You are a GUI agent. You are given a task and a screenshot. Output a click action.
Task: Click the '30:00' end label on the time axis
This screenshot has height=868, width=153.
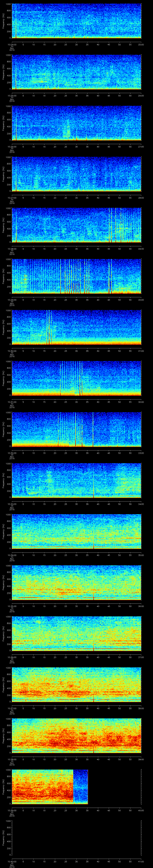click(141, 300)
